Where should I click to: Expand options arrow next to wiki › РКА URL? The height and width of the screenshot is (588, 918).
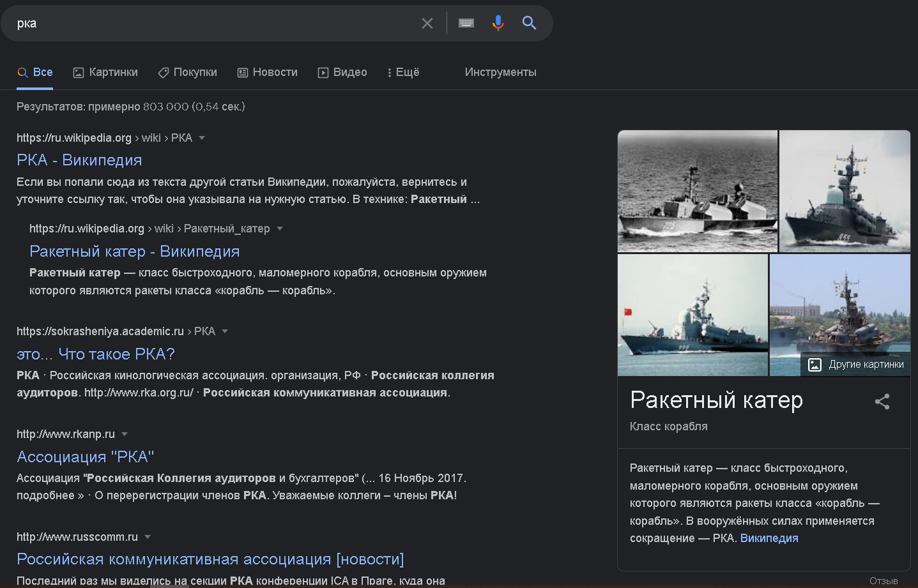pyautogui.click(x=202, y=138)
